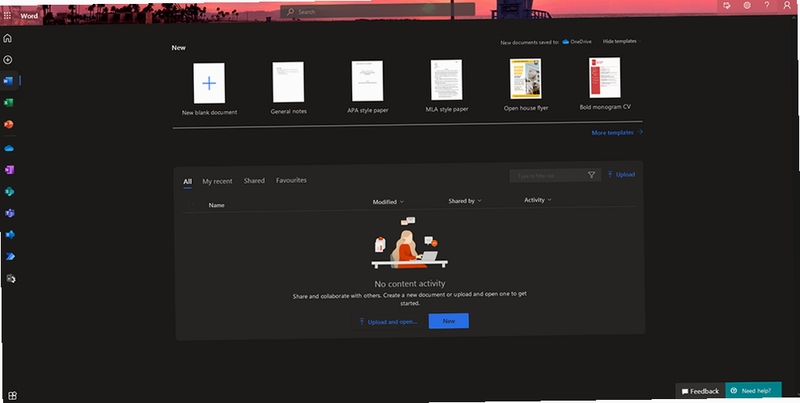Image resolution: width=800 pixels, height=403 pixels.
Task: Click the scroll-up arrow of page scrollbar
Action: point(795,19)
